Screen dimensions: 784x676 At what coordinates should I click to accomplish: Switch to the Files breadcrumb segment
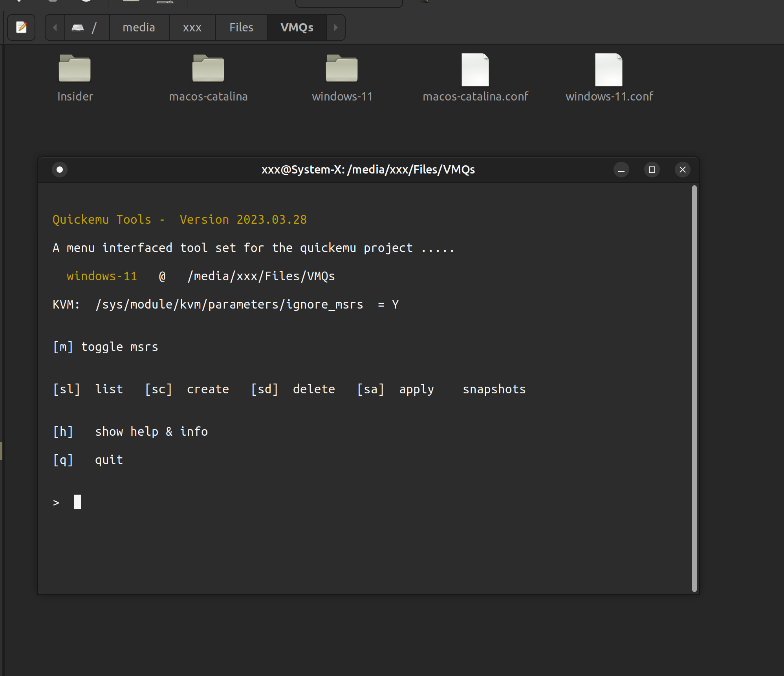[x=241, y=27]
